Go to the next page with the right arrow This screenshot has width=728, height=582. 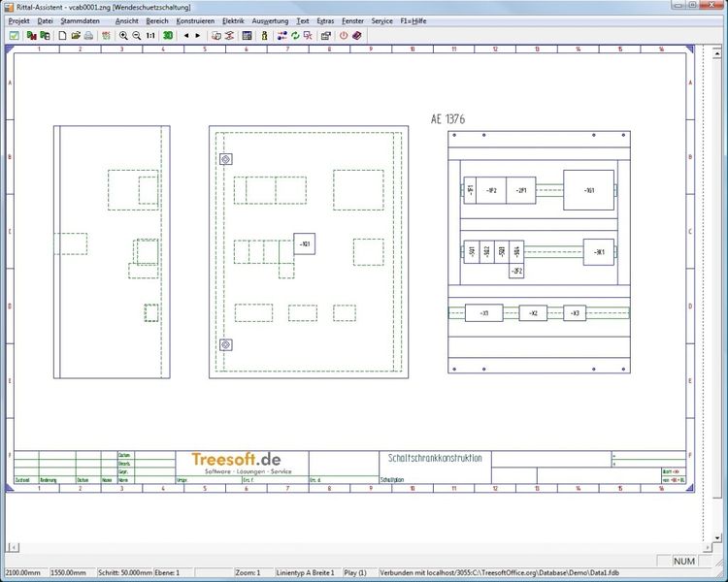(x=199, y=36)
